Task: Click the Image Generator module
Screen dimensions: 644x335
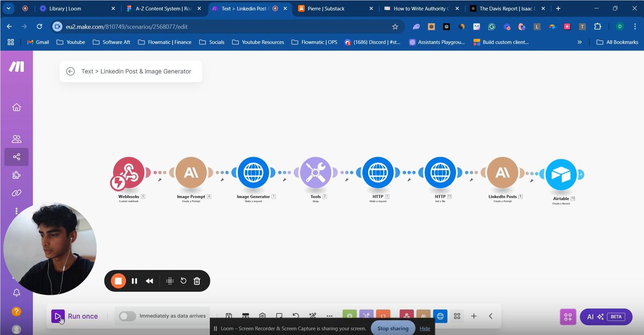Action: tap(253, 173)
